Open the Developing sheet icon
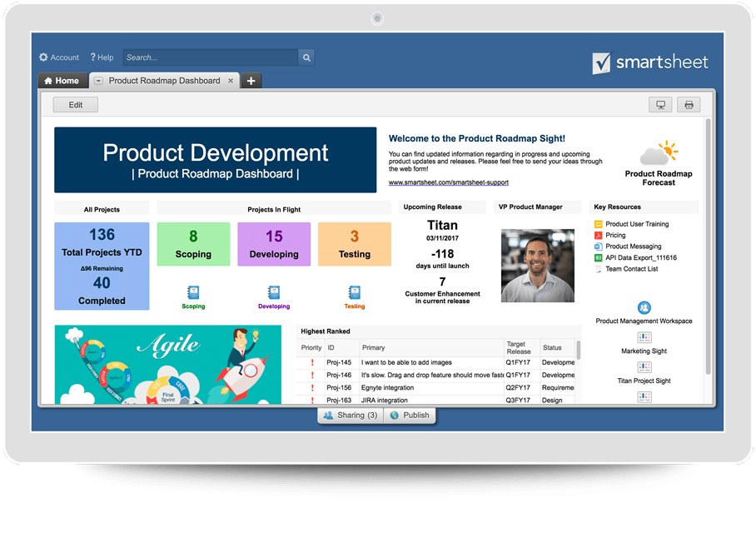Image resolution: width=756 pixels, height=533 pixels. (274, 292)
